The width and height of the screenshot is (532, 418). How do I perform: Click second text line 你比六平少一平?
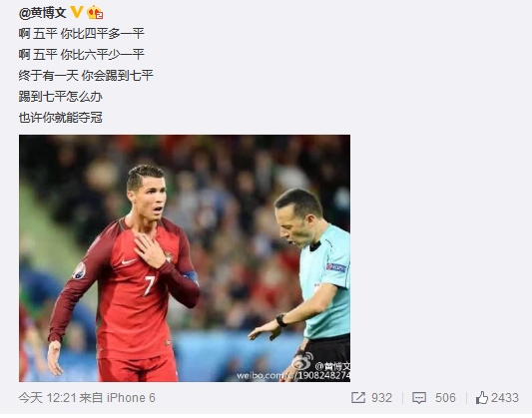pyautogui.click(x=103, y=55)
